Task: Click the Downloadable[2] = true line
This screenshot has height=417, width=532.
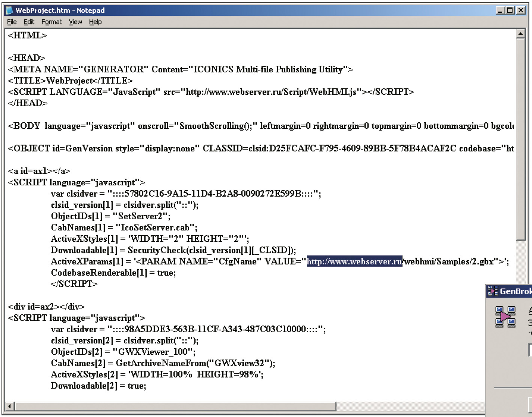Action: (99, 385)
